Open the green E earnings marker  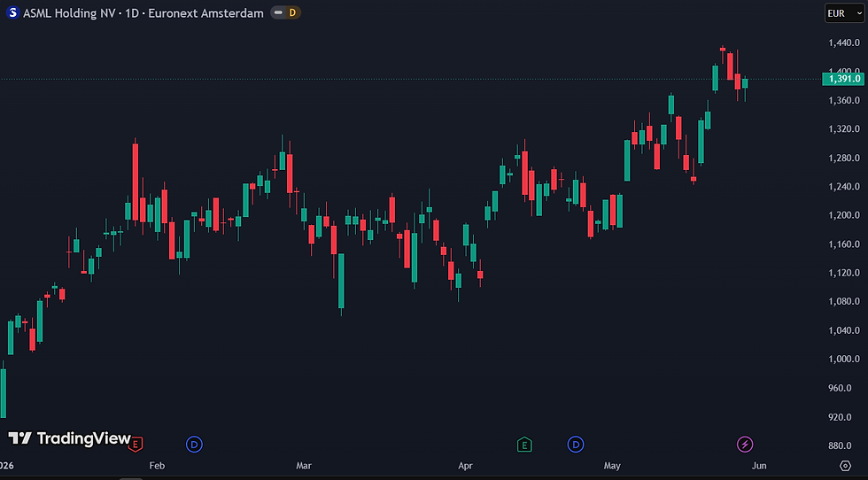524,445
